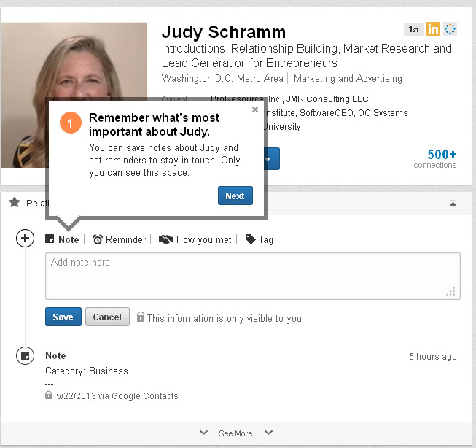Click the Marketing and Advertising industry text
Screen dimensions: 476x448
coord(348,78)
